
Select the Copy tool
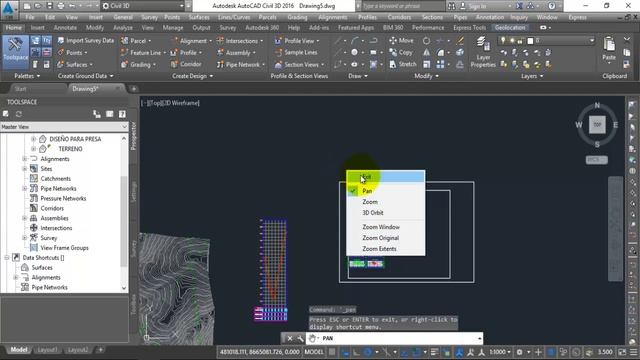pos(401,52)
